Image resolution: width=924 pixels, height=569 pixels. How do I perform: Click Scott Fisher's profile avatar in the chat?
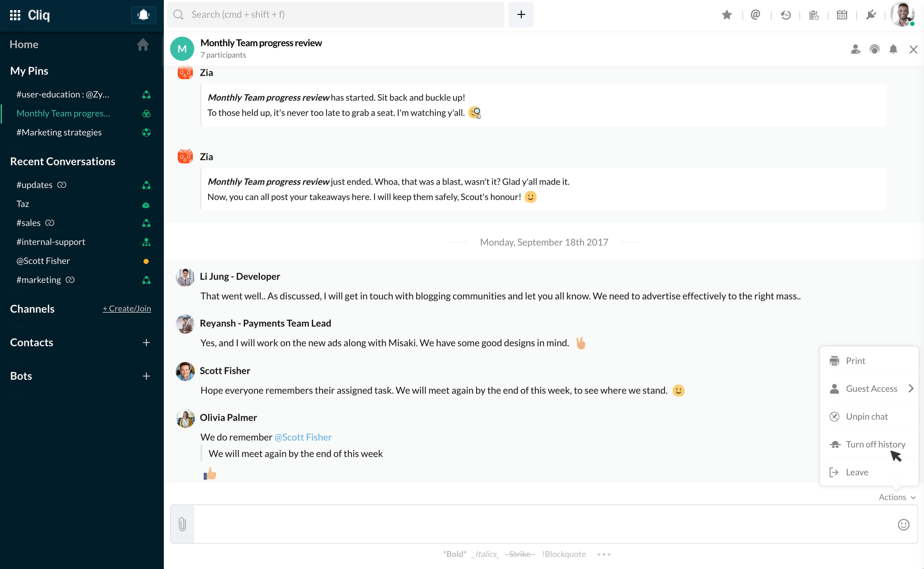(185, 372)
